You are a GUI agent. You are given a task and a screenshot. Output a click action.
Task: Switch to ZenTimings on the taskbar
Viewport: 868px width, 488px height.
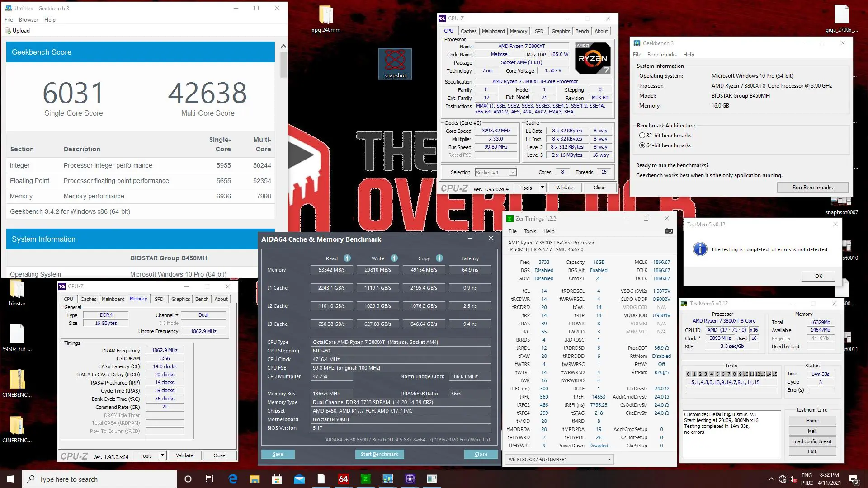click(x=365, y=479)
